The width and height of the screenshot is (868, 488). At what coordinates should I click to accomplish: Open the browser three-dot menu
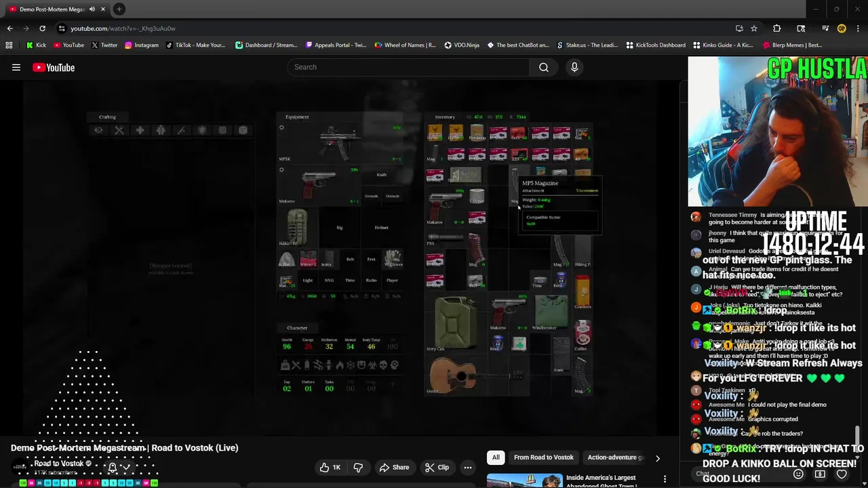(859, 28)
